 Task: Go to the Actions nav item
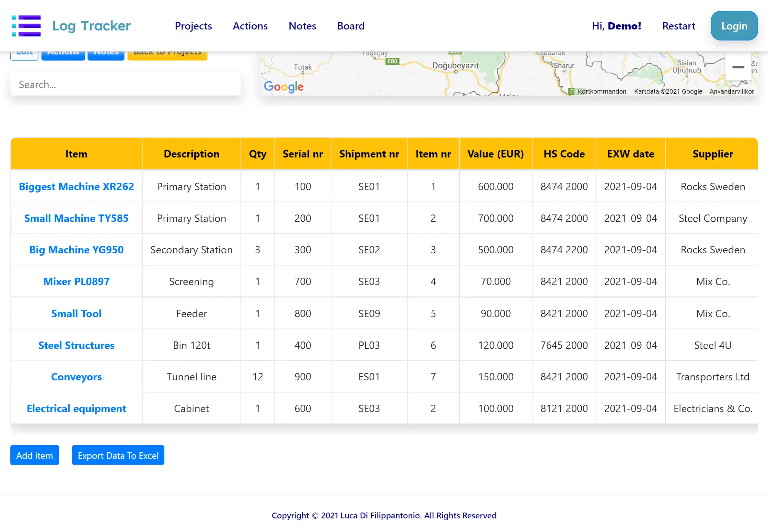pyautogui.click(x=250, y=26)
